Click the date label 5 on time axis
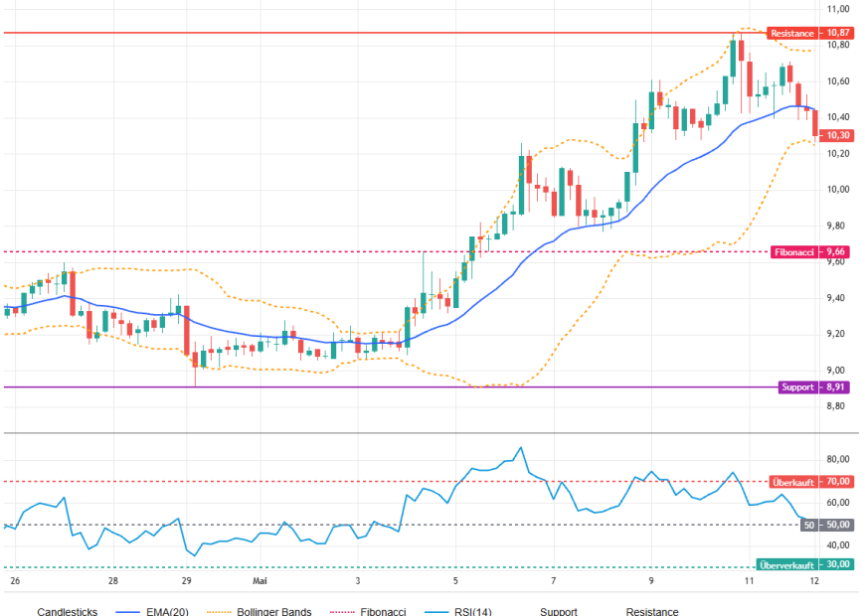Image resolution: width=865 pixels, height=616 pixels. [455, 580]
